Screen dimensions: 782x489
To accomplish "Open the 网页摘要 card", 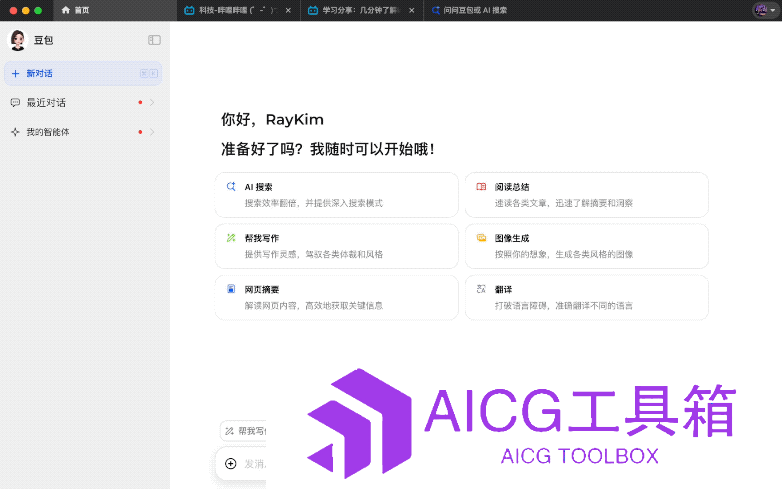I will click(337, 298).
